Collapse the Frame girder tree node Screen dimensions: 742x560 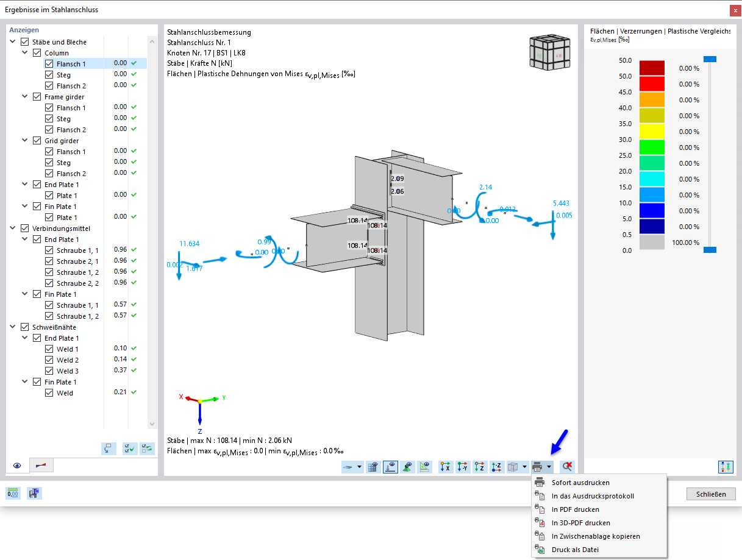click(x=25, y=97)
